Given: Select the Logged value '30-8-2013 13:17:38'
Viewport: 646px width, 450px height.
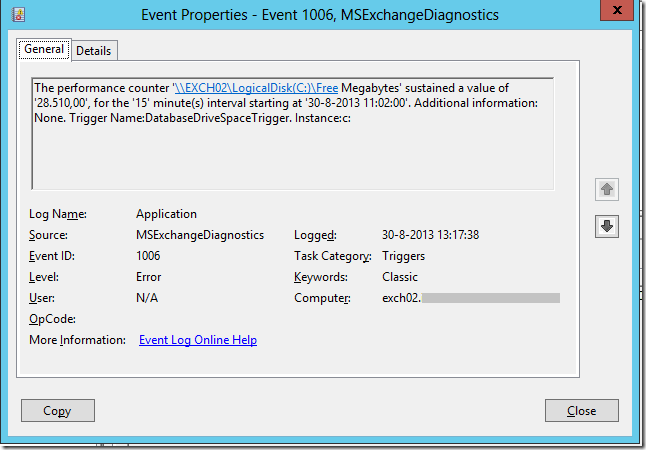Looking at the screenshot, I should pos(431,235).
